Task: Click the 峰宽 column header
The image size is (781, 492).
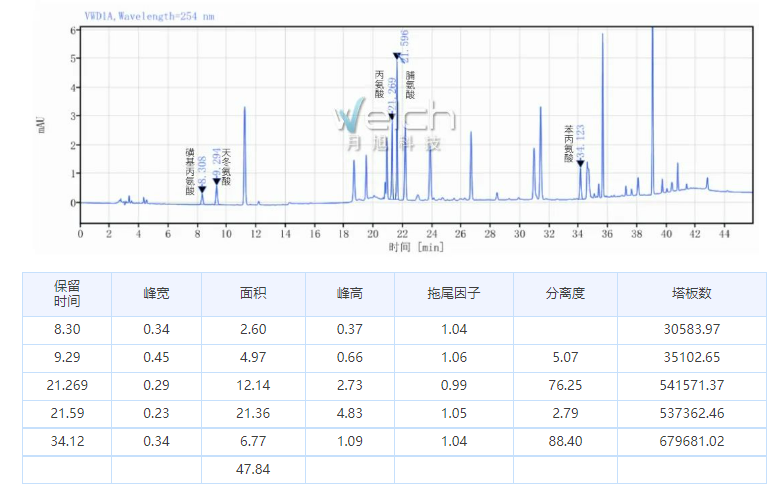Action: 156,294
